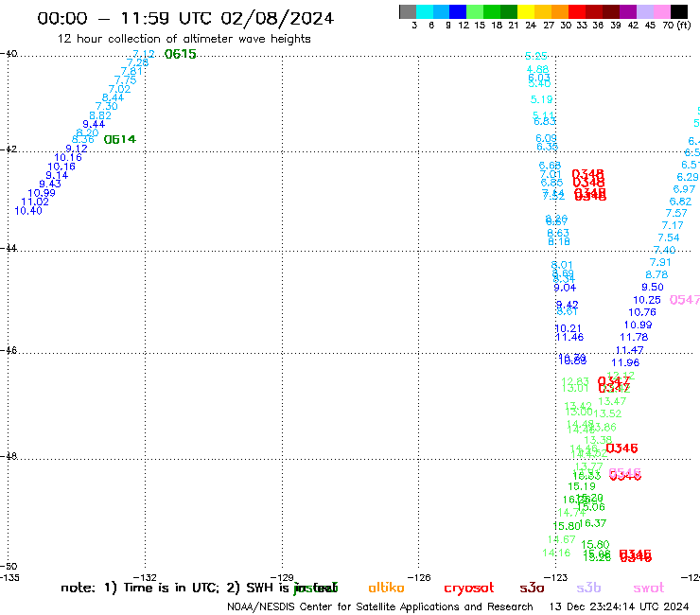Click the NOAA/NESDIS credit line

380,606
